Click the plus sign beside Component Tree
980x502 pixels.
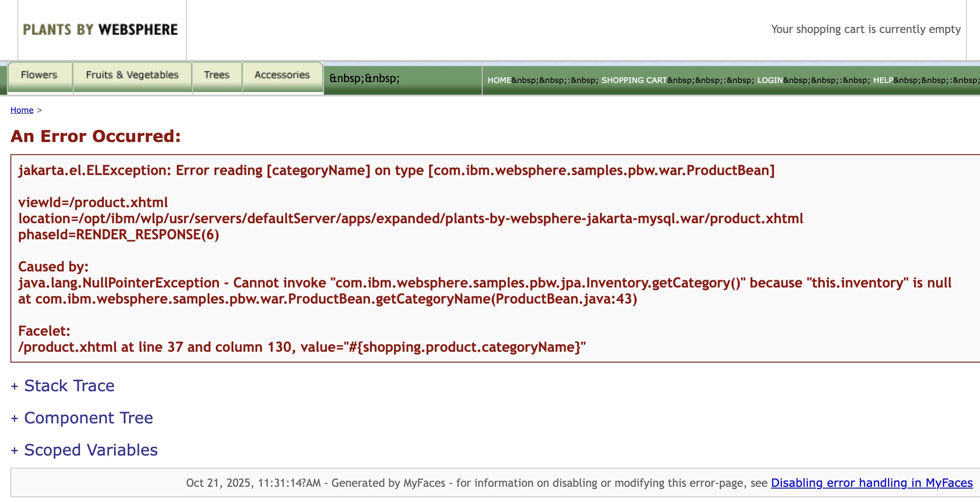(15, 419)
